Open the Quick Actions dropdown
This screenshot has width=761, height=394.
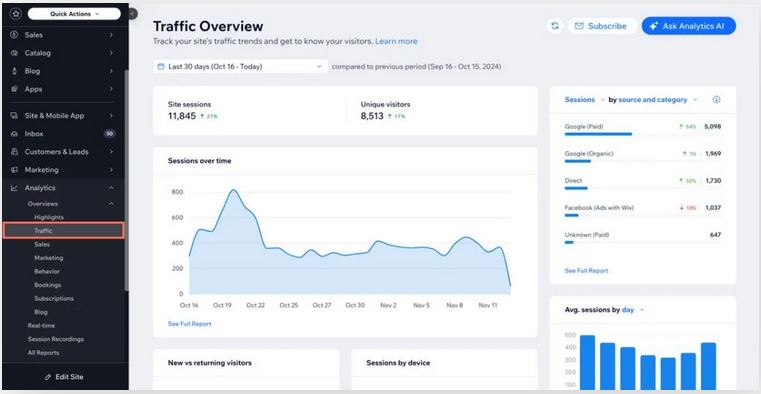tap(74, 14)
